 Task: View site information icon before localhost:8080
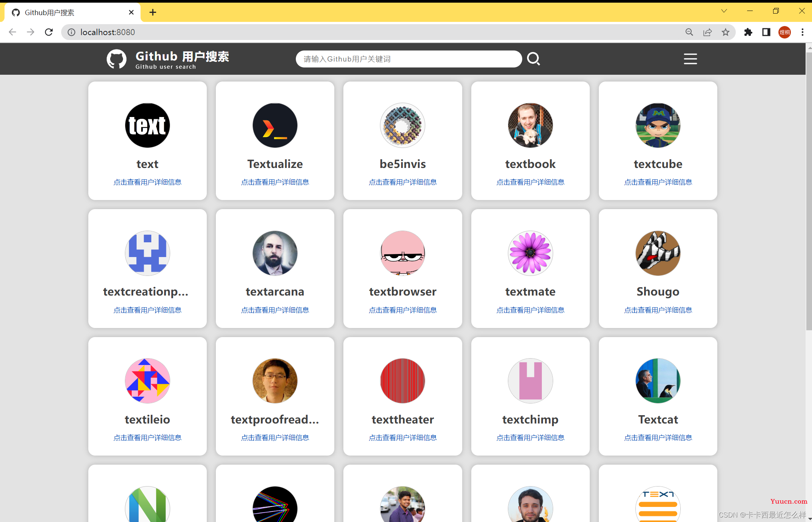[71, 32]
